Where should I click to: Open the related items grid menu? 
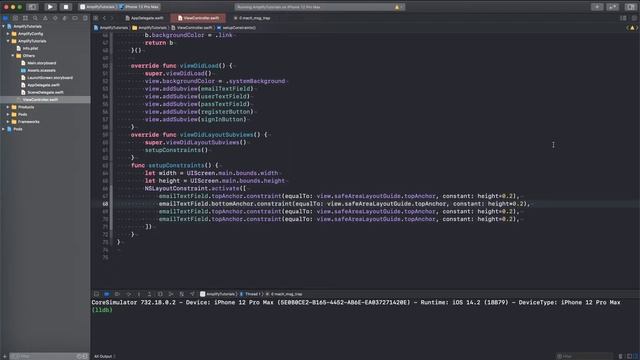(x=96, y=18)
